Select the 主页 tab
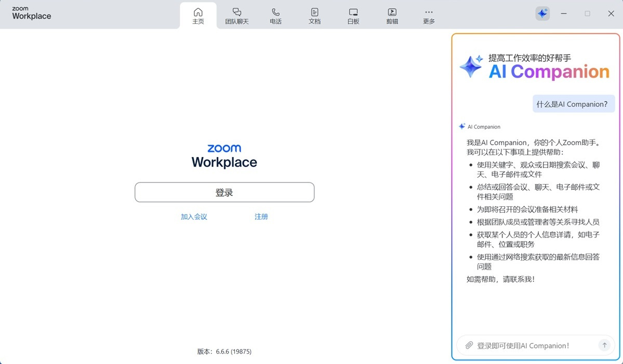 198,15
